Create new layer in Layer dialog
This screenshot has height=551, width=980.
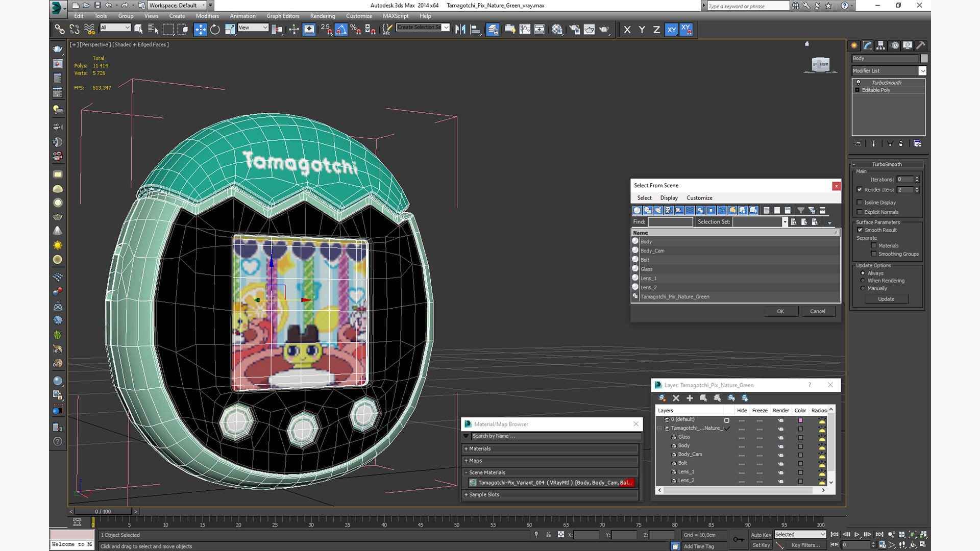662,398
